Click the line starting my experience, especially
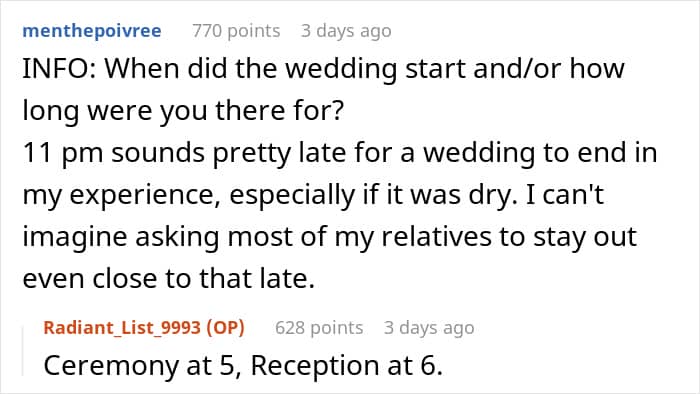The image size is (700, 394). 313,195
